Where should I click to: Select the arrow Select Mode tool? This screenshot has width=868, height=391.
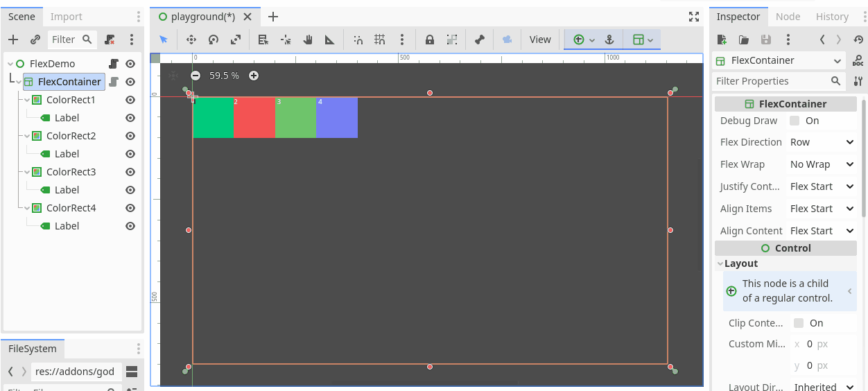coord(164,40)
